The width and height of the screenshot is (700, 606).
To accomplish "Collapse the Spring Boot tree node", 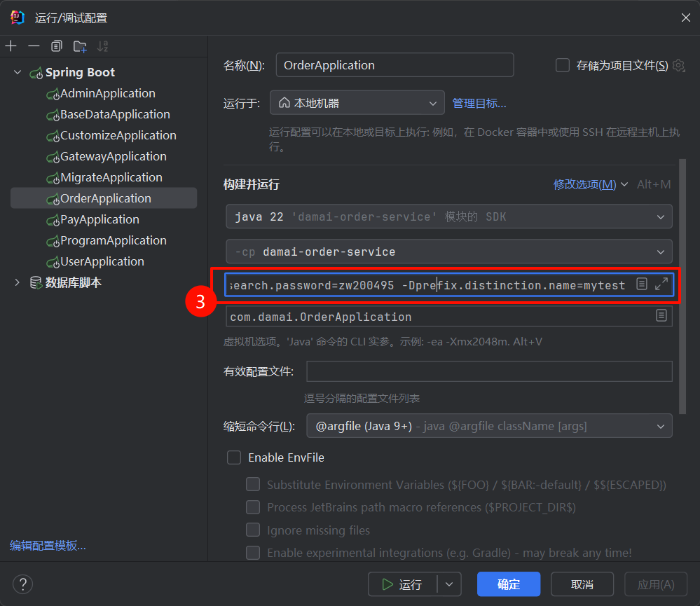I will [18, 72].
